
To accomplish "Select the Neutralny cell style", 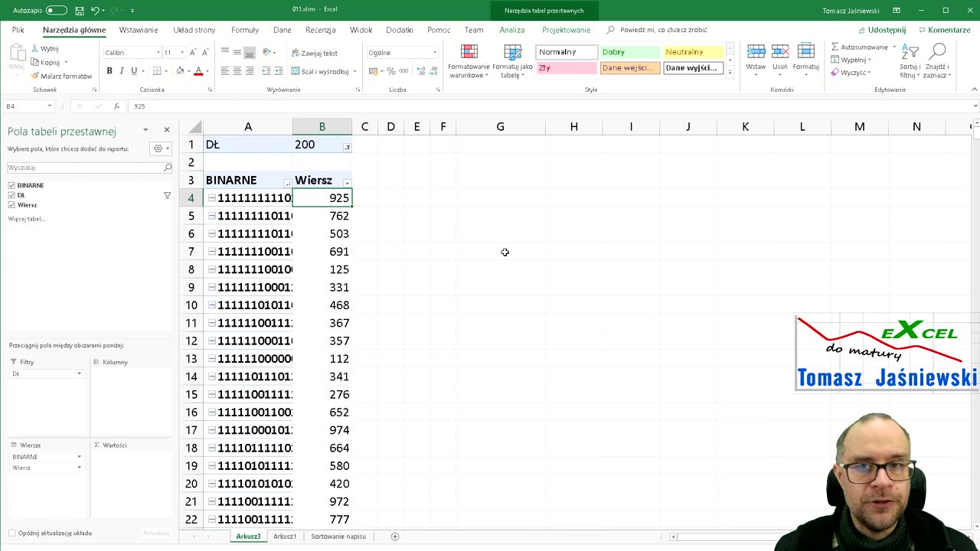I will click(693, 52).
